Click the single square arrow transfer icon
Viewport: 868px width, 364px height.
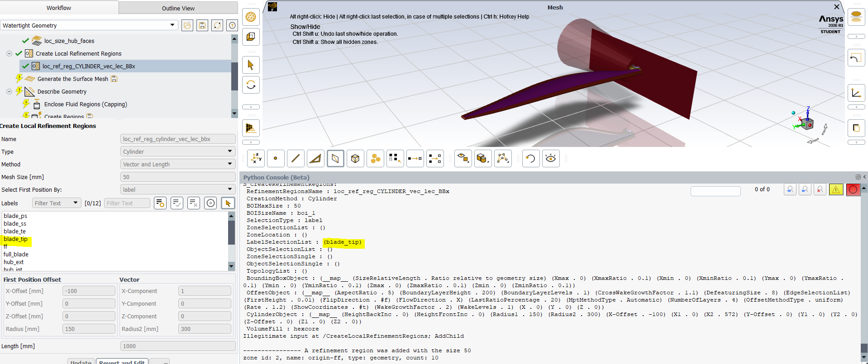pos(415,159)
